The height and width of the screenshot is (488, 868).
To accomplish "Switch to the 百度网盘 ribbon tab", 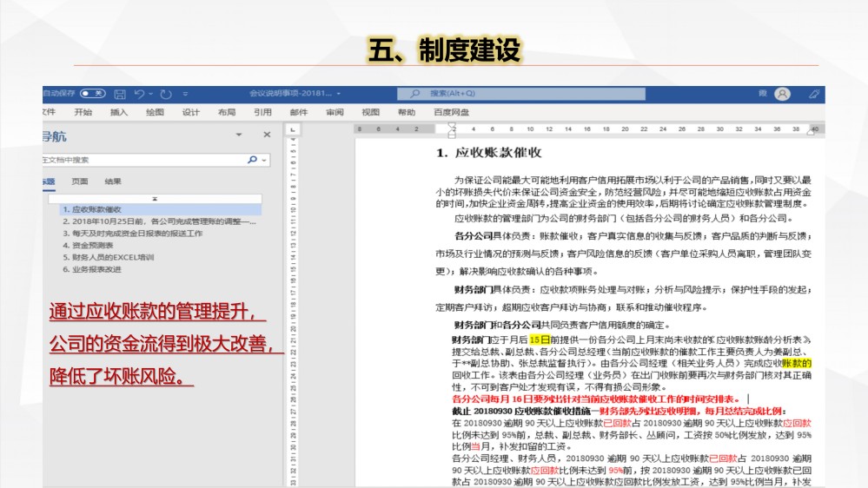I will tap(451, 112).
